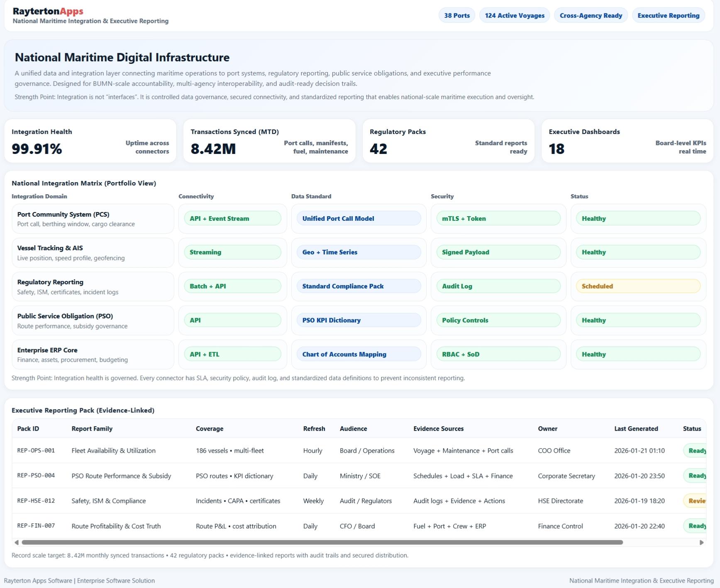Viewport: 720px width, 588px height.
Task: Click the 124 Active Voyages pill
Action: (514, 15)
